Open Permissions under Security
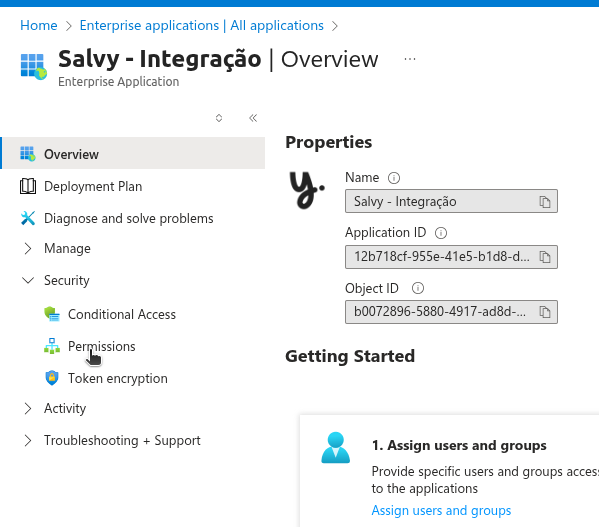This screenshot has width=599, height=527. coord(101,346)
